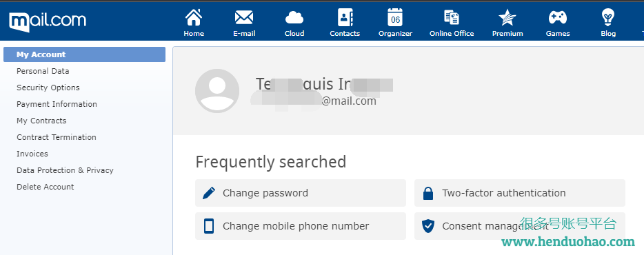Open the Home house icon
Screen dimensions: 644x255
194,17
